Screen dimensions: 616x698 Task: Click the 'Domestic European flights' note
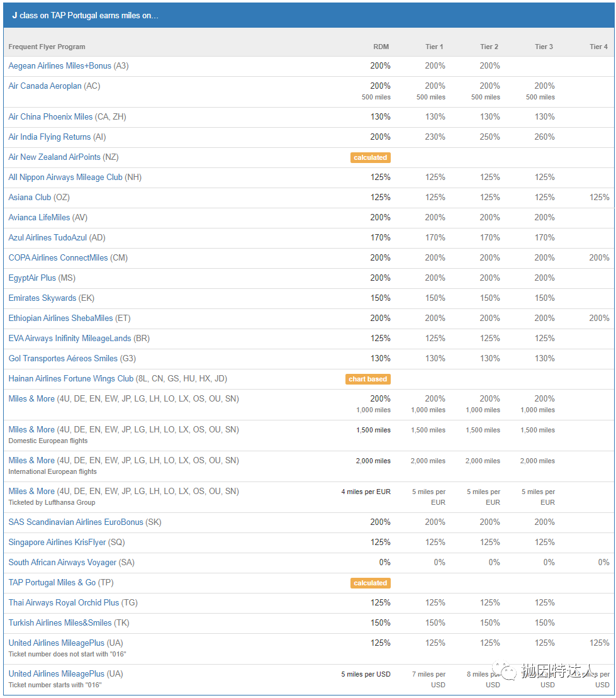[x=48, y=441]
